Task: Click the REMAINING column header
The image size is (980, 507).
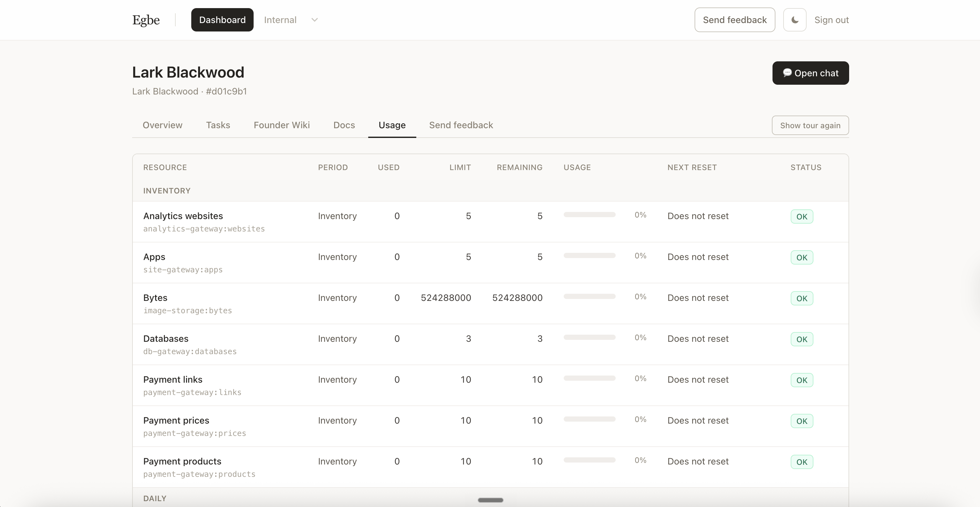Action: 520,167
